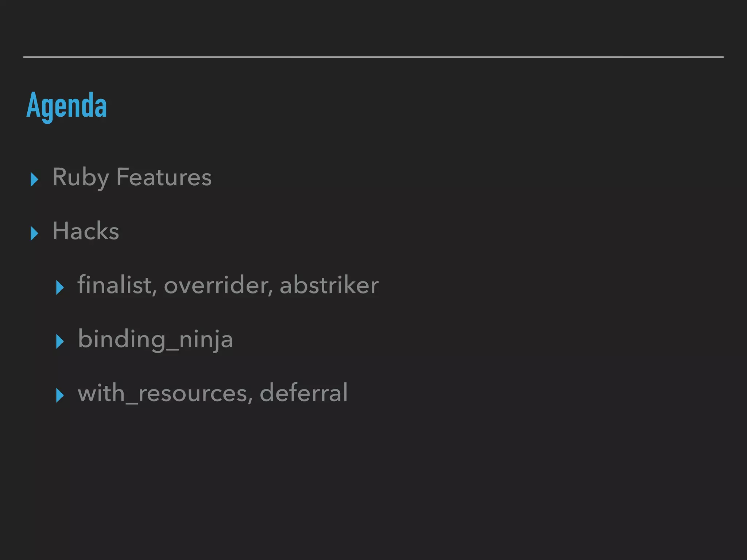
Task: Click the word abstriker
Action: (x=329, y=284)
